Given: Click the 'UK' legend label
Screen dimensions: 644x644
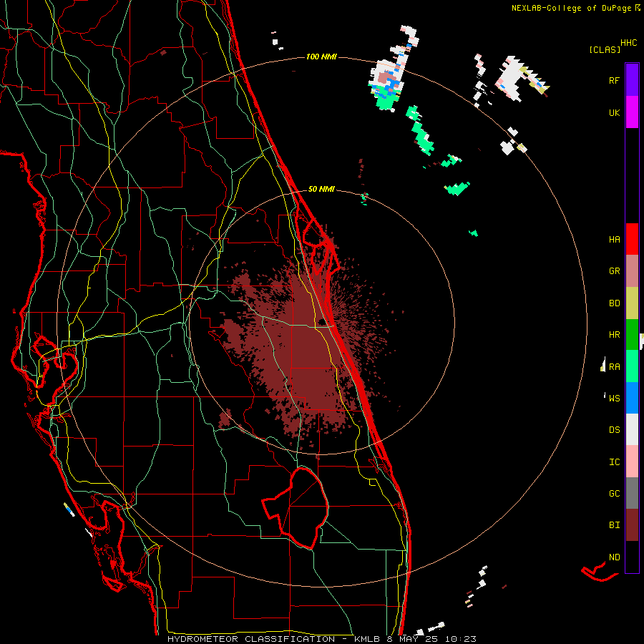Looking at the screenshot, I should 614,112.
